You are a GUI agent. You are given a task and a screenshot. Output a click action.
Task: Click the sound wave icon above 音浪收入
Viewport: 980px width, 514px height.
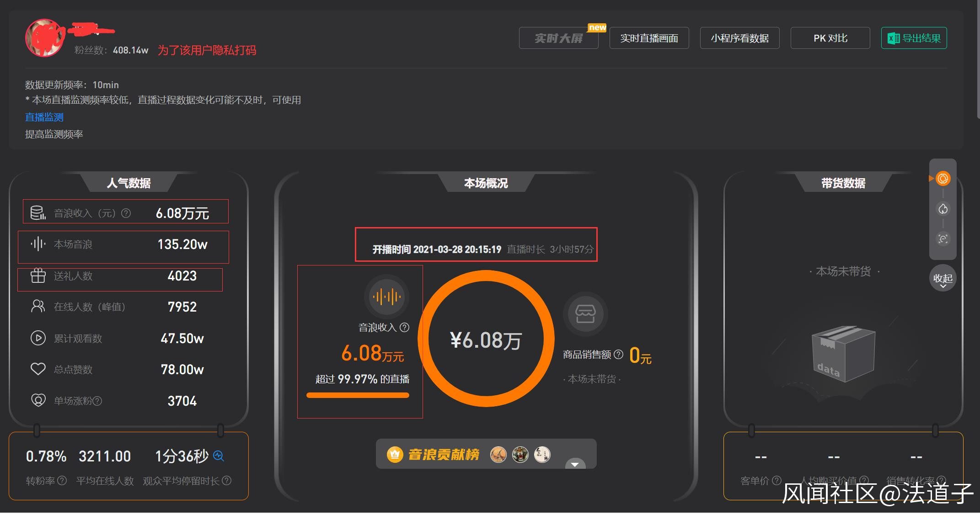pos(386,297)
